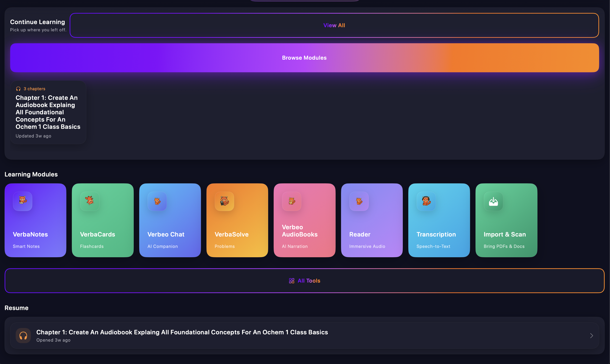The width and height of the screenshot is (610, 364).
Task: Select the Transcription Speech-to-Text title
Action: (436, 234)
